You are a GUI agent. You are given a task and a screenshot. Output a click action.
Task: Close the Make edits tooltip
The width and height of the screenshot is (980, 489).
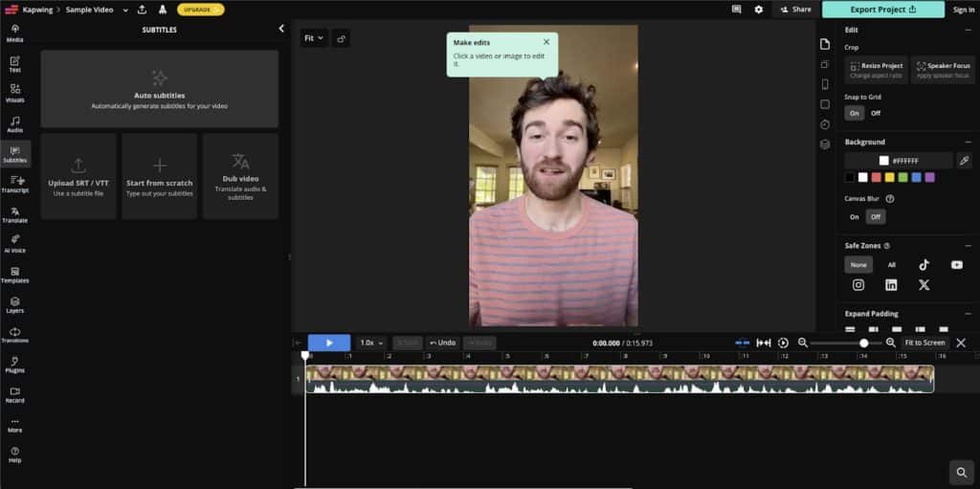click(x=546, y=42)
